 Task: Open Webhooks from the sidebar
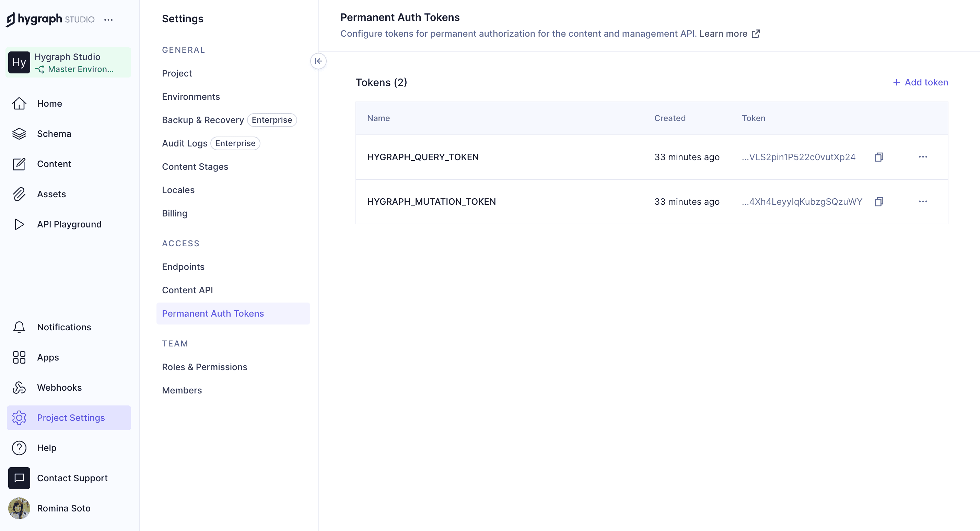[x=59, y=387]
